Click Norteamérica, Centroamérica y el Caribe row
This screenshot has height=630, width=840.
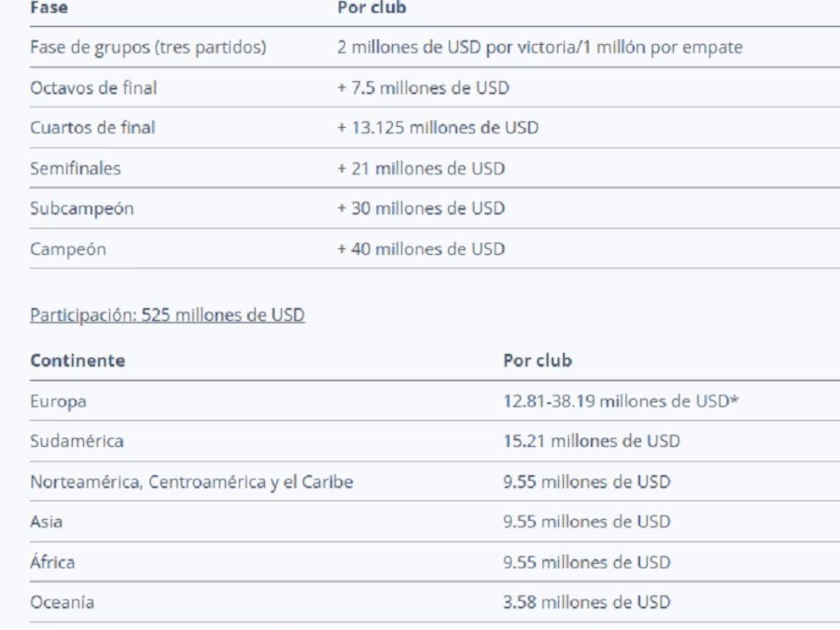(434, 482)
